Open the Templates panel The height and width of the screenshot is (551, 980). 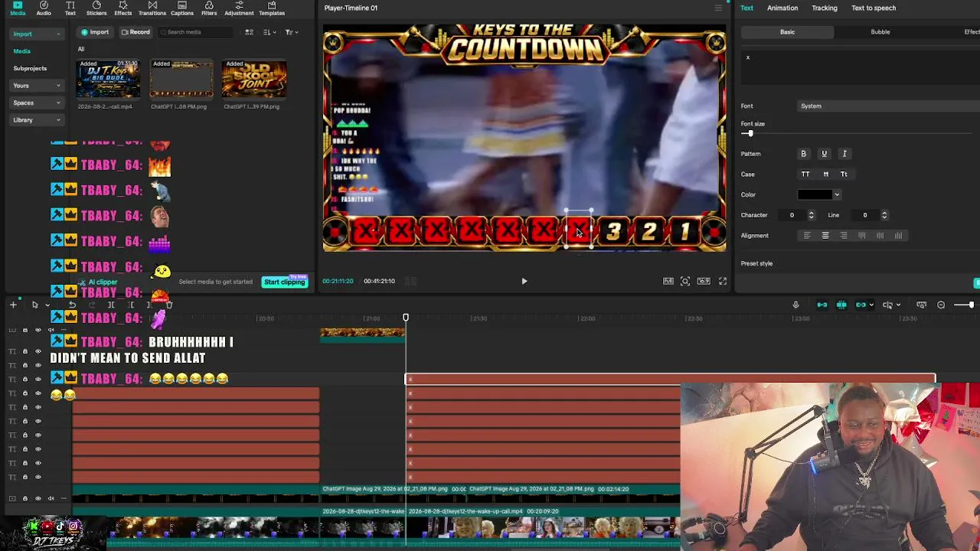click(x=272, y=8)
